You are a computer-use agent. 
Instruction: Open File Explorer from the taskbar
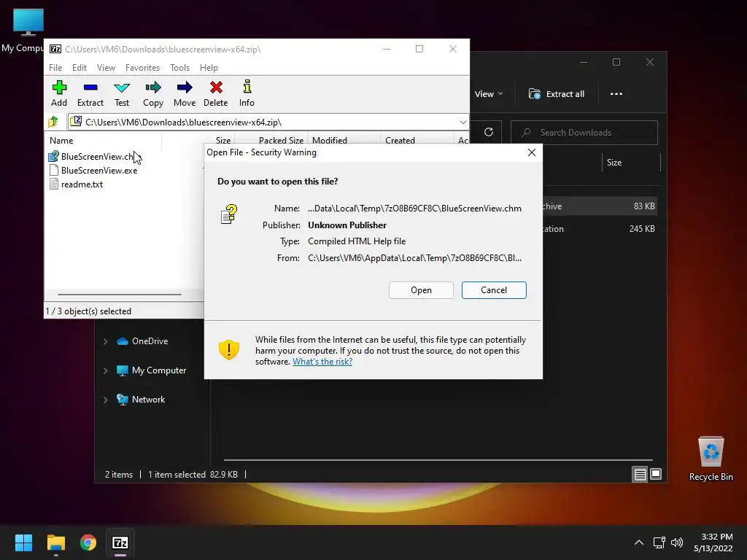(x=55, y=542)
